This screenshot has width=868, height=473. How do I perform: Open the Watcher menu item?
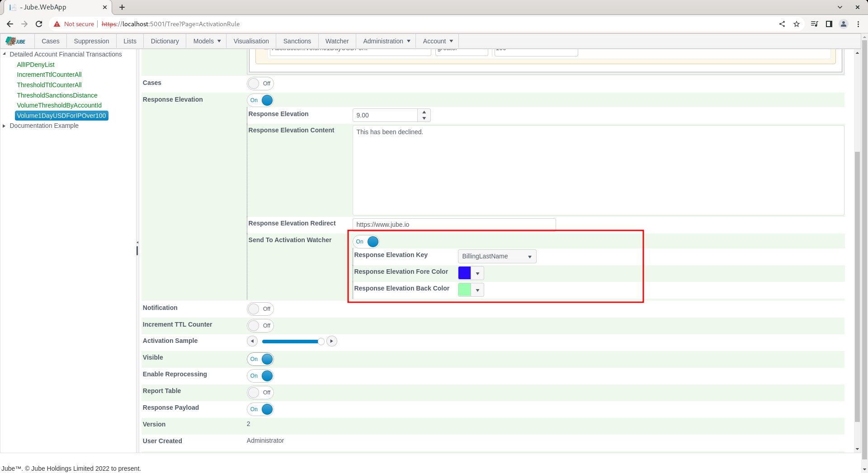tap(337, 41)
